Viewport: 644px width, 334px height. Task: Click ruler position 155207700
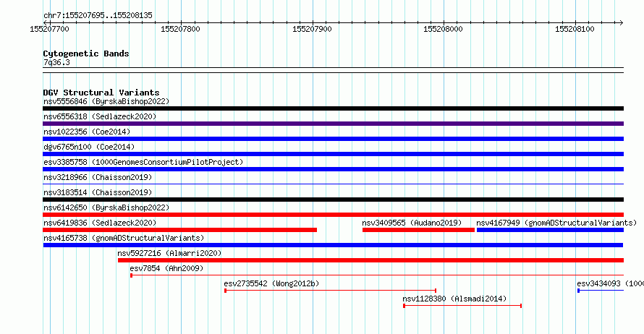pyautogui.click(x=50, y=29)
